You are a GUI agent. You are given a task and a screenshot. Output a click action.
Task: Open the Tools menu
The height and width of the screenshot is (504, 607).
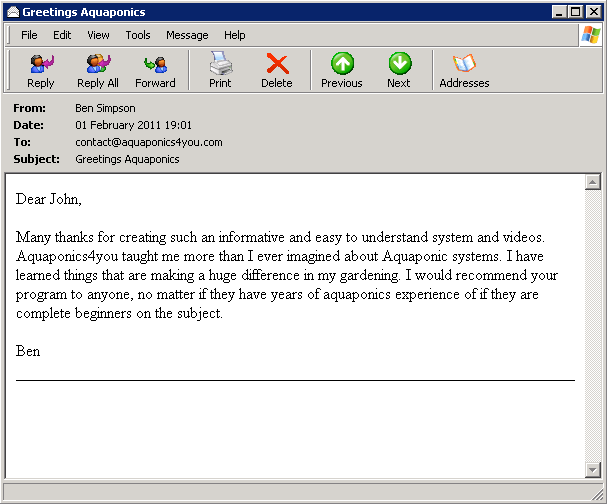pyautogui.click(x=138, y=35)
